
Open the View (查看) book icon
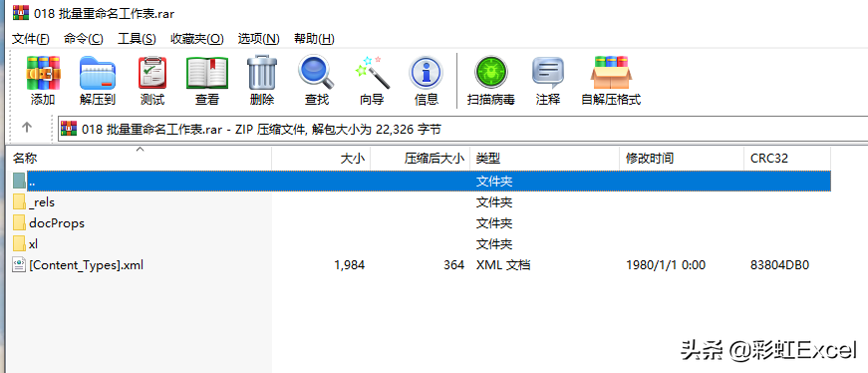click(x=207, y=73)
